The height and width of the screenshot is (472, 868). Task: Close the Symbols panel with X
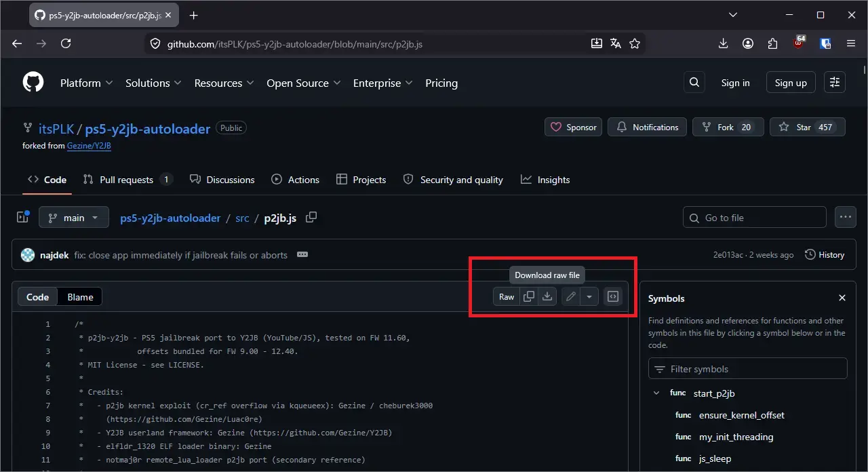point(842,298)
